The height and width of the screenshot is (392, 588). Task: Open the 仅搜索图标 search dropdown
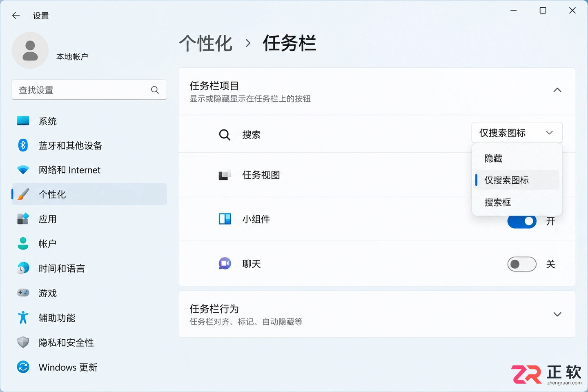(x=517, y=133)
